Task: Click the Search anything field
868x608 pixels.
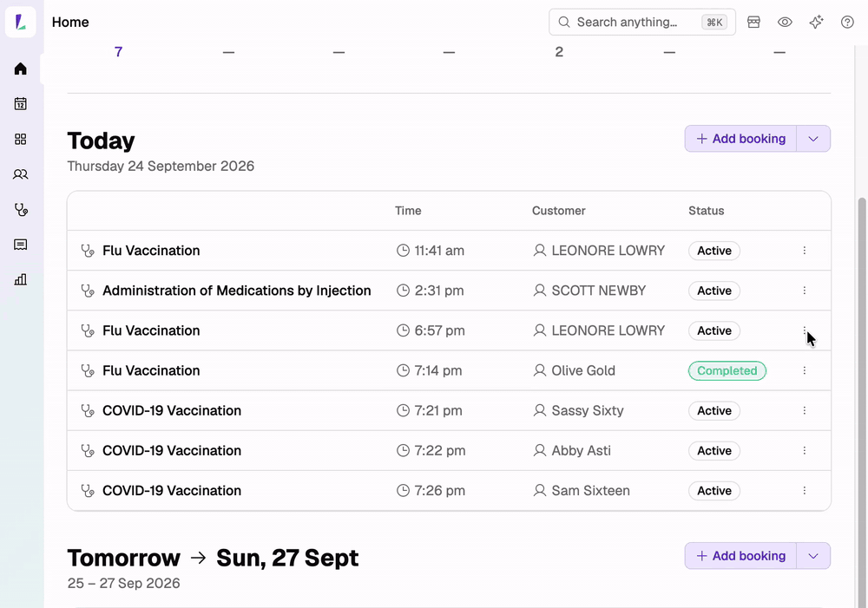Action: point(642,23)
